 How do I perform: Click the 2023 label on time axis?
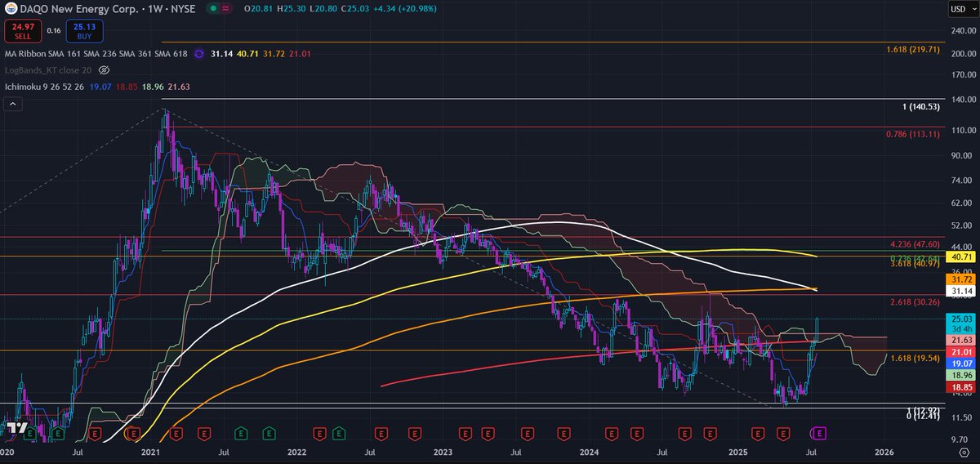point(443,452)
